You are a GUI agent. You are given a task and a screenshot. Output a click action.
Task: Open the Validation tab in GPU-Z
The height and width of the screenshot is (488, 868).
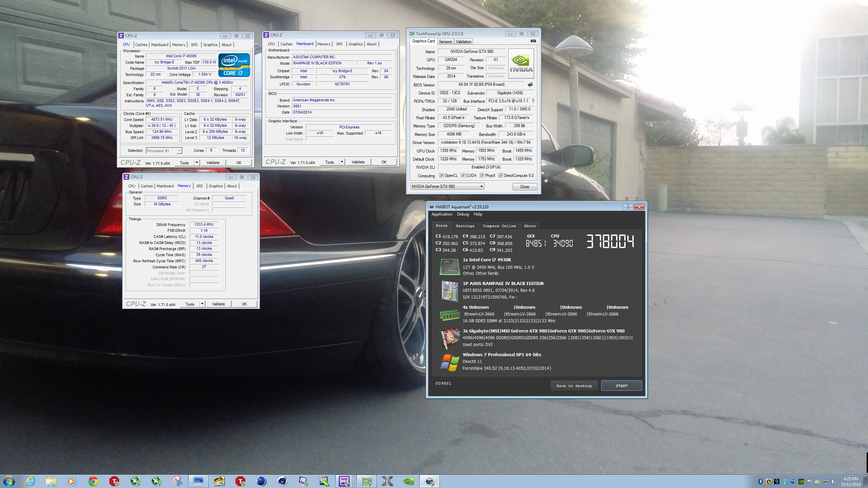coord(463,42)
